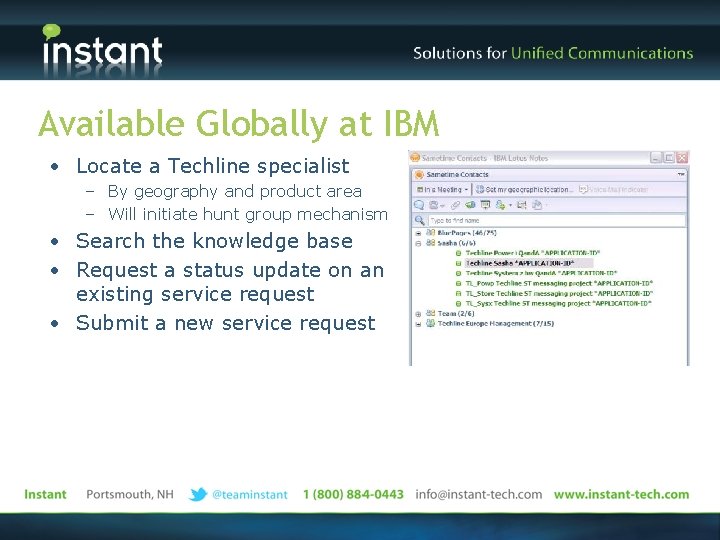
Task: Expand the Techline Europe Management (7/15) group
Action: (418, 324)
